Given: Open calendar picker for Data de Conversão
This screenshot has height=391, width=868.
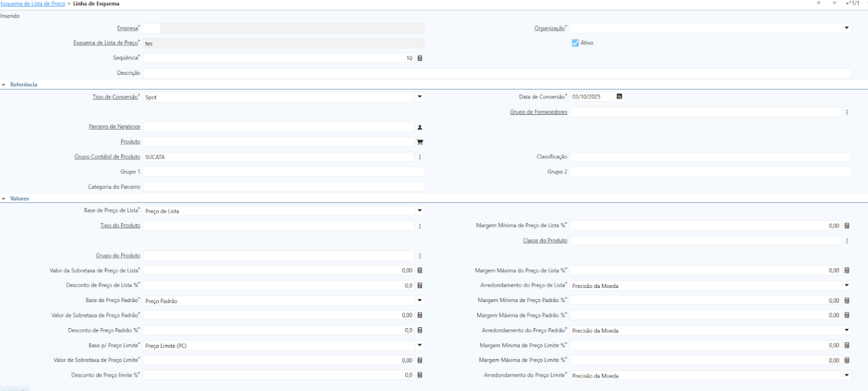Looking at the screenshot, I should [619, 97].
